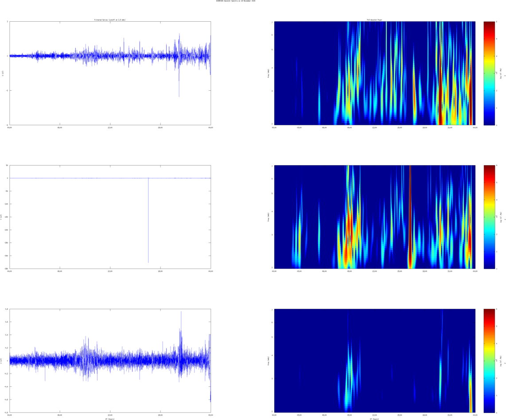Click the 12:00 tick label under the X series
Image resolution: width=506 pixels, height=420 pixels.
point(110,127)
